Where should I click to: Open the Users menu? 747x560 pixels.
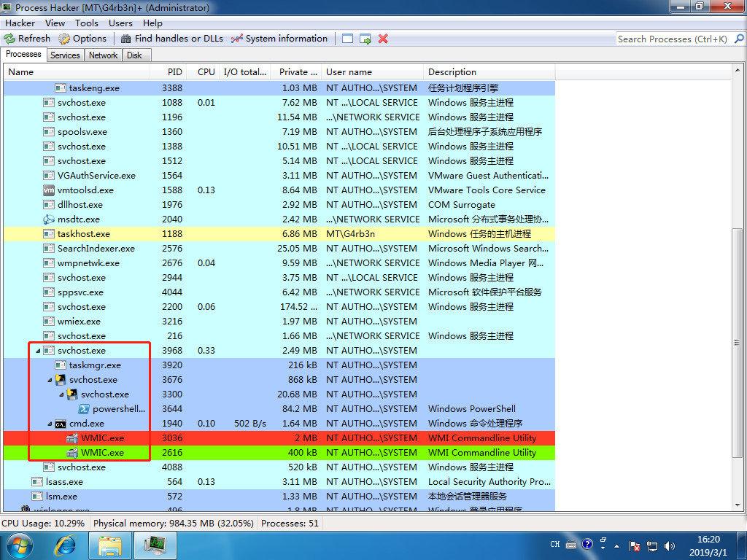pos(120,23)
